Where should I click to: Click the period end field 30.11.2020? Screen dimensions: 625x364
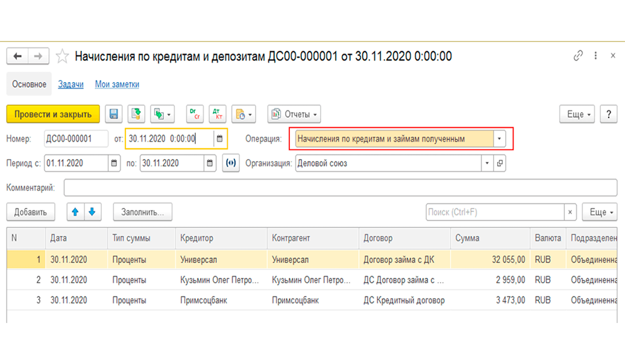click(172, 163)
